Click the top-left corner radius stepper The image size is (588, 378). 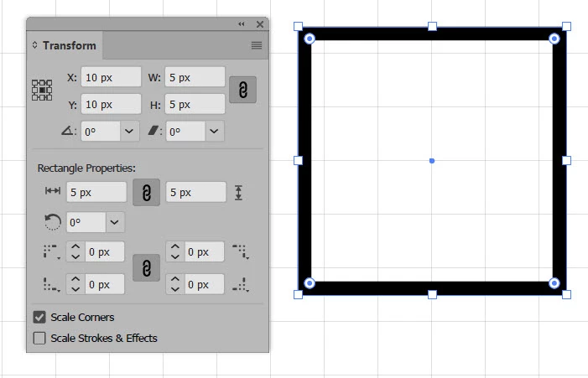click(x=75, y=251)
